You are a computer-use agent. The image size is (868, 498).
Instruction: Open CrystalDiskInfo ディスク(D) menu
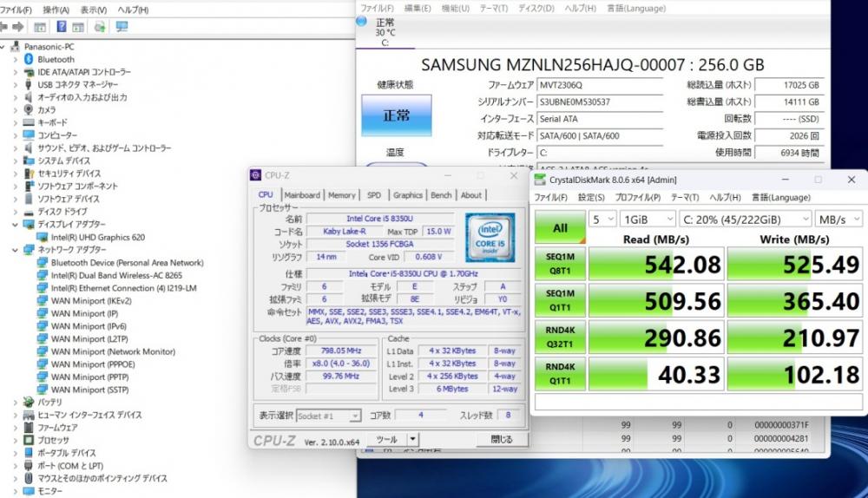(x=536, y=9)
